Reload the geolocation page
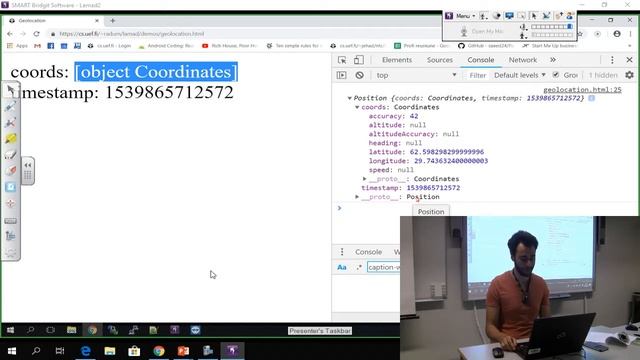This screenshot has height=360, width=640. (x=37, y=34)
